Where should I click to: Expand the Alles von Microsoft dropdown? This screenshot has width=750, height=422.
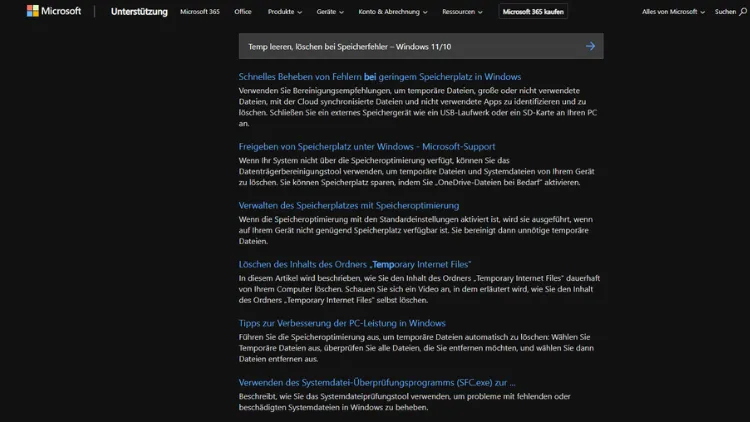673,11
